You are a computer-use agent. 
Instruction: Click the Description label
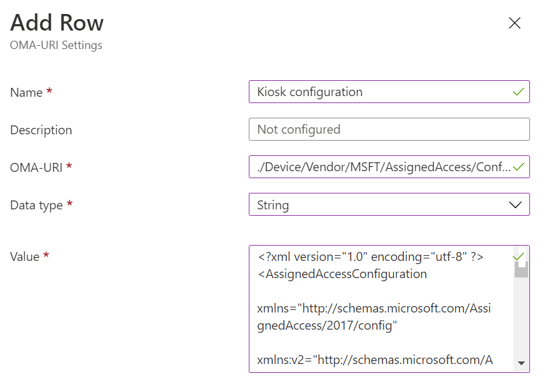click(x=41, y=130)
